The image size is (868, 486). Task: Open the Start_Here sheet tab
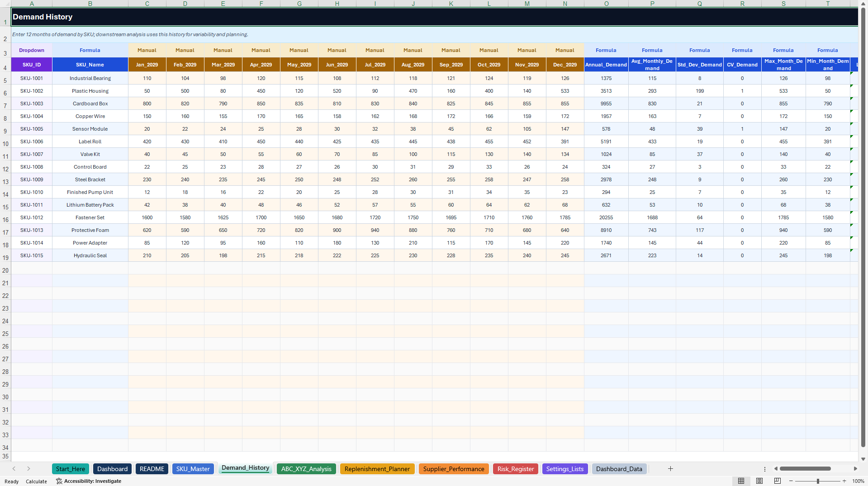coord(71,469)
